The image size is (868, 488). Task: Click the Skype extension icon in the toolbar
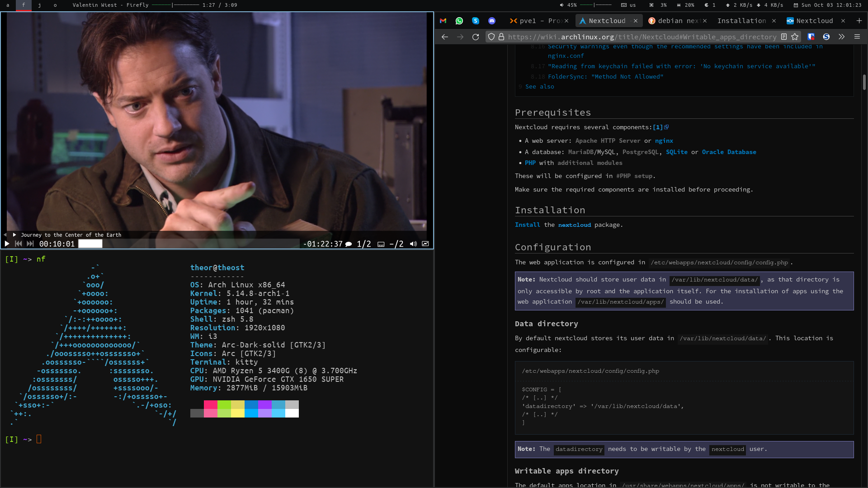(826, 37)
